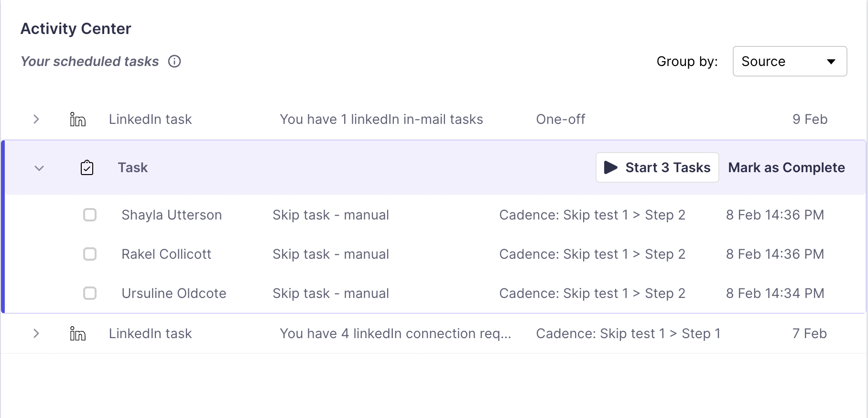Click 'You have 4 linkedIn connection req...' text
Image resolution: width=868 pixels, height=418 pixels.
[396, 333]
